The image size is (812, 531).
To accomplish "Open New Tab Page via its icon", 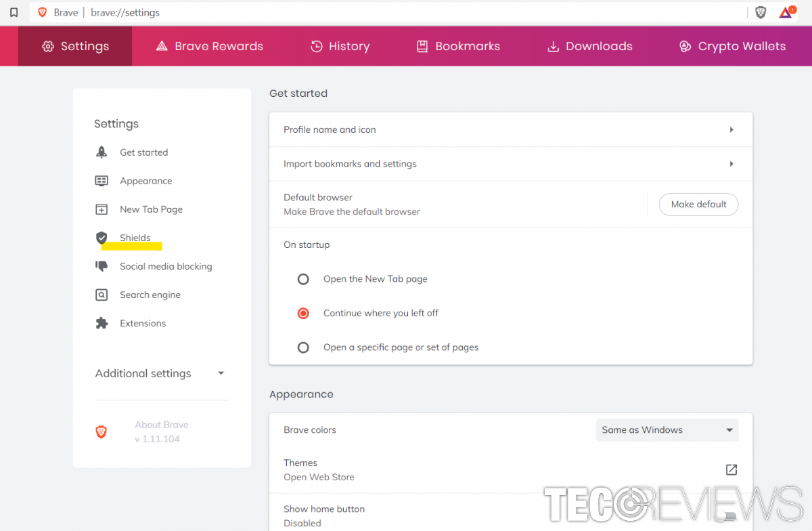I will pyautogui.click(x=101, y=209).
